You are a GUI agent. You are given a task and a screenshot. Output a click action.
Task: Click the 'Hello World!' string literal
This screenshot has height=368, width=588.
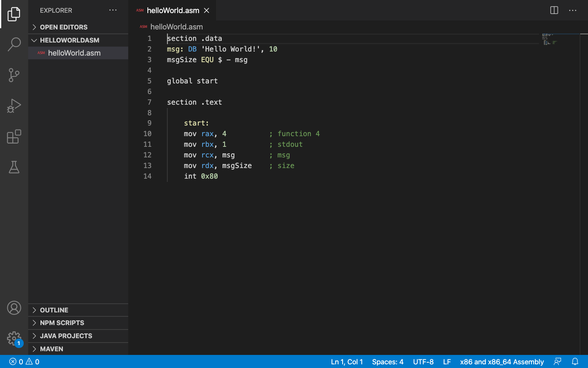[x=231, y=49]
